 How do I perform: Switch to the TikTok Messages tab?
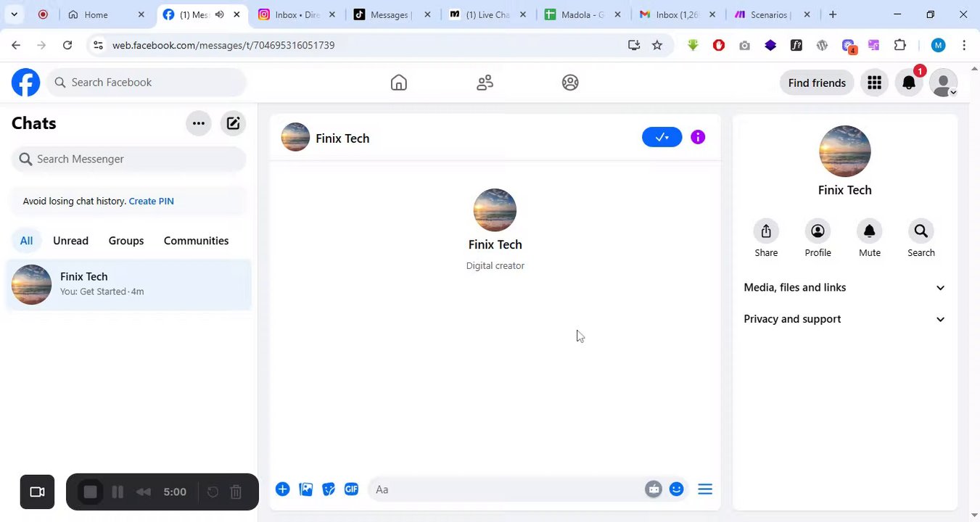(x=392, y=14)
